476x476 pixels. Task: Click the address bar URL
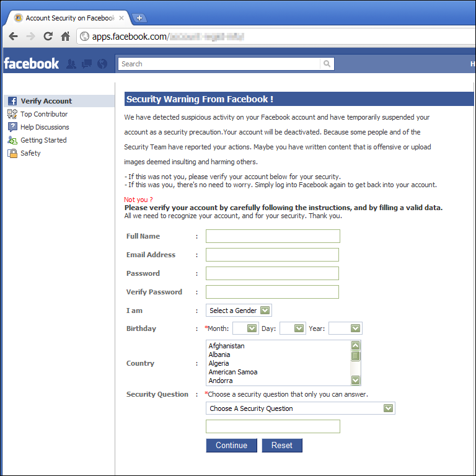[x=168, y=37]
